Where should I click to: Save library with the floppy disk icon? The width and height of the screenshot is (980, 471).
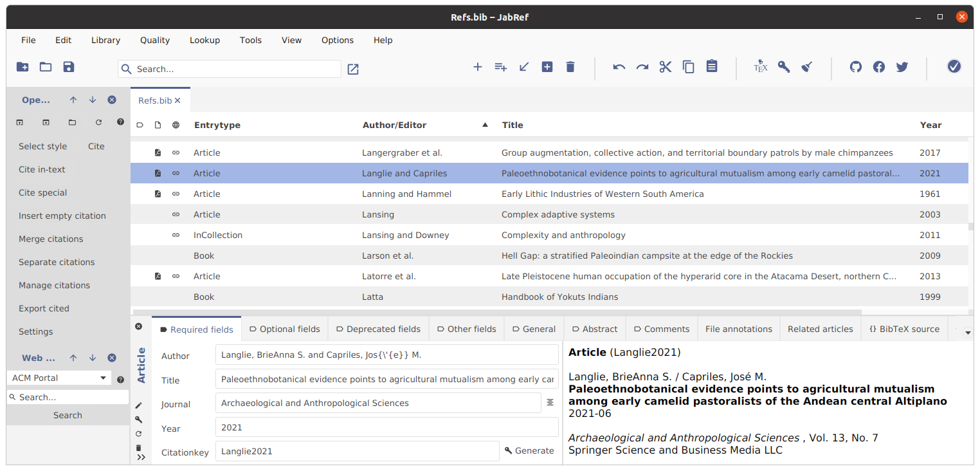coord(69,67)
